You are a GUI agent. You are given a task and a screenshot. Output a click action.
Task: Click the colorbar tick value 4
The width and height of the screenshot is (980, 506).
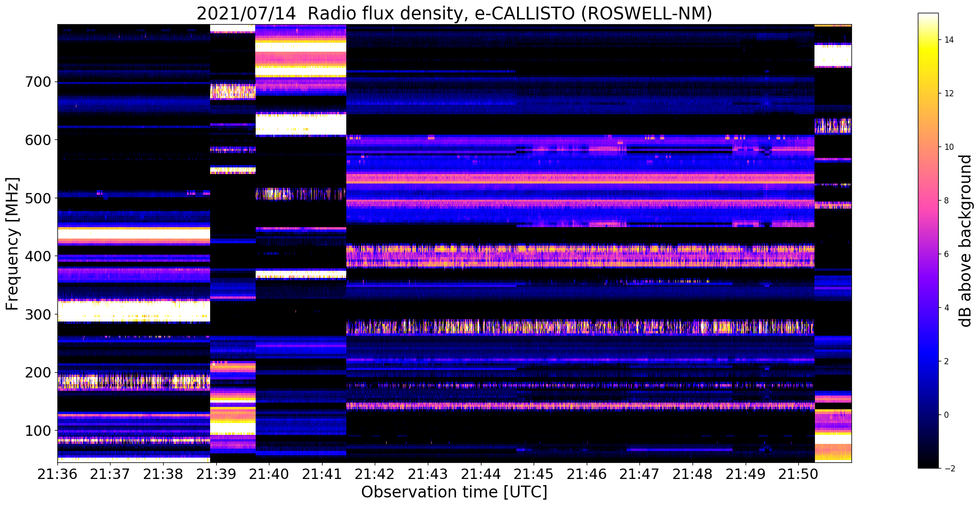point(947,308)
